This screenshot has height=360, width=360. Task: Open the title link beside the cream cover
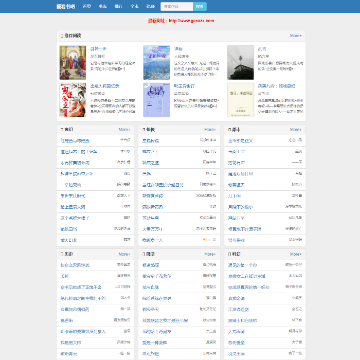(x=277, y=86)
